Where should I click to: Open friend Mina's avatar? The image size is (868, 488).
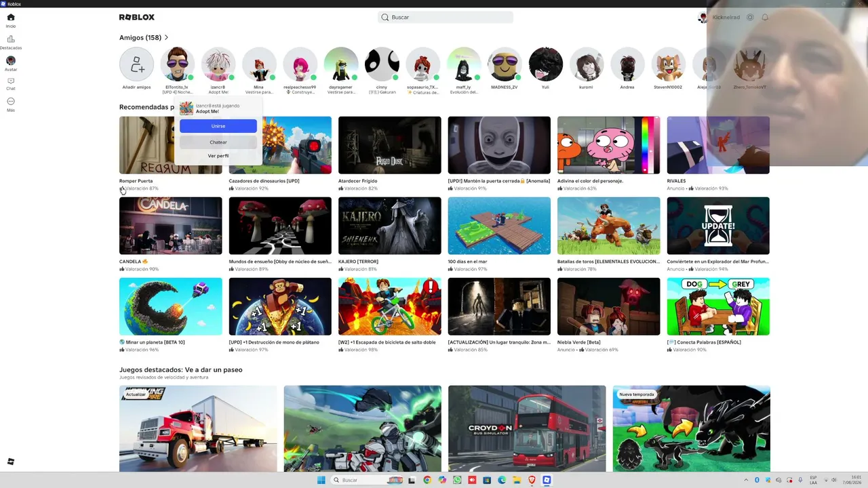tap(259, 64)
